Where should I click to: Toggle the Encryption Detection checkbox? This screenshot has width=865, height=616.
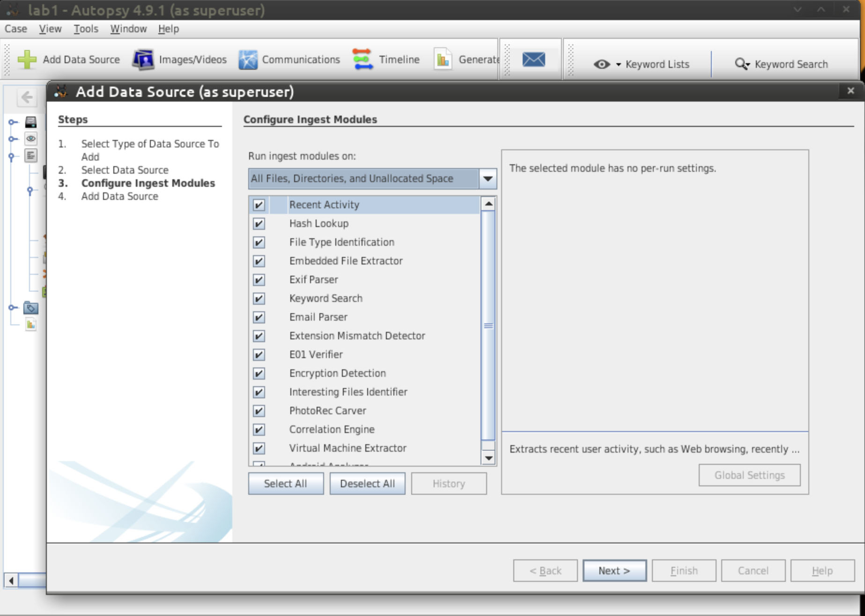point(259,373)
